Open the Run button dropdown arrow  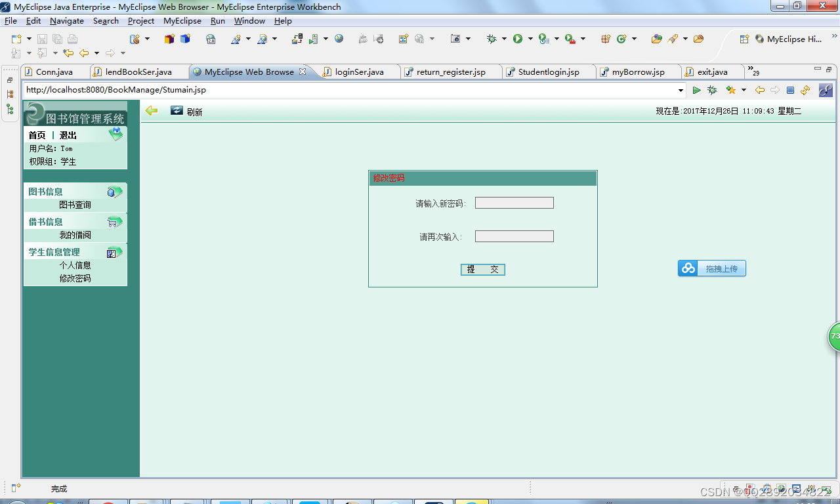(530, 39)
